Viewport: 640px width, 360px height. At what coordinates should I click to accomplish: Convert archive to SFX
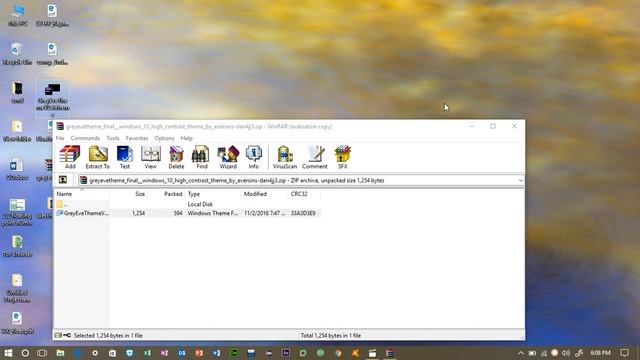point(342,157)
